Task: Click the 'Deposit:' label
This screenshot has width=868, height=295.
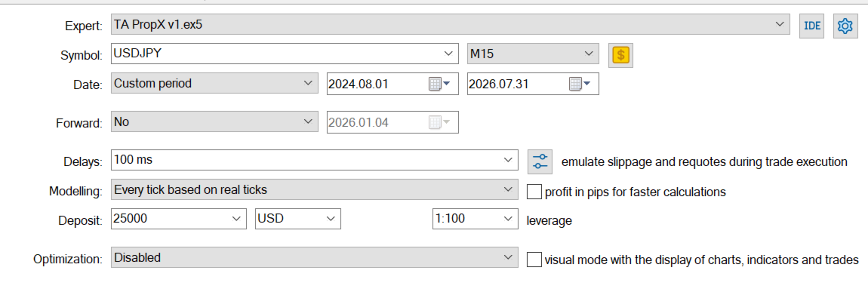Action: point(80,220)
